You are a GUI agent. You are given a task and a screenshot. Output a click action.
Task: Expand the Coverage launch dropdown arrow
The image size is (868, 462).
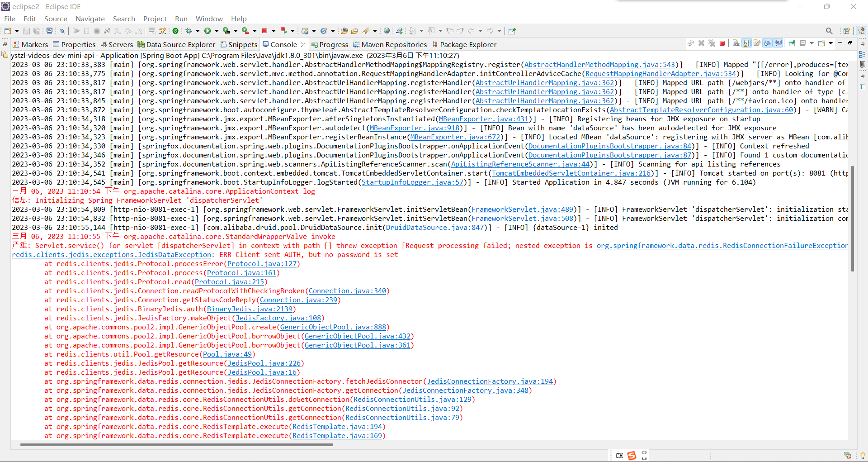point(236,31)
